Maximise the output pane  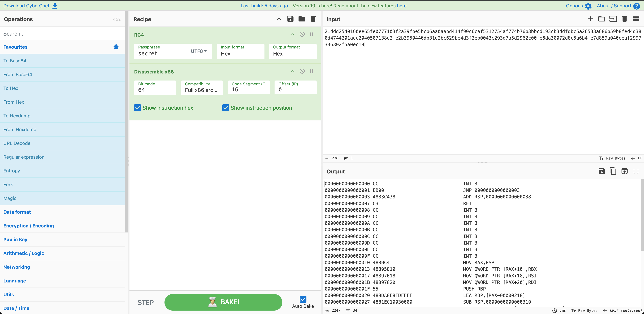636,171
